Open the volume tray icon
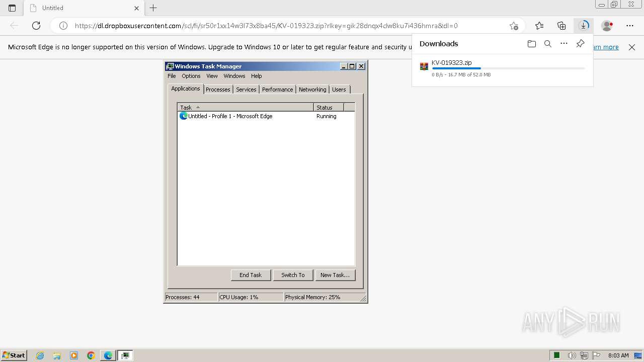 pyautogui.click(x=572, y=355)
